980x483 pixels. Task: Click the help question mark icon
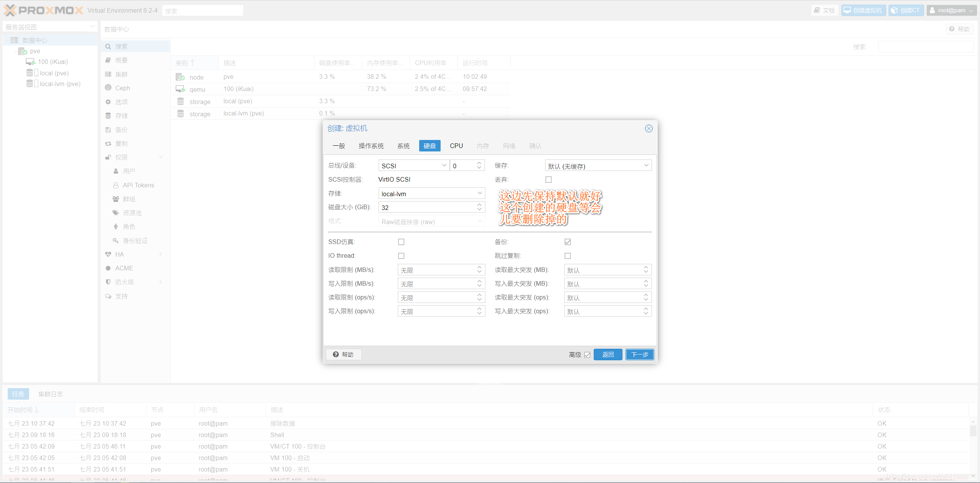coord(336,355)
